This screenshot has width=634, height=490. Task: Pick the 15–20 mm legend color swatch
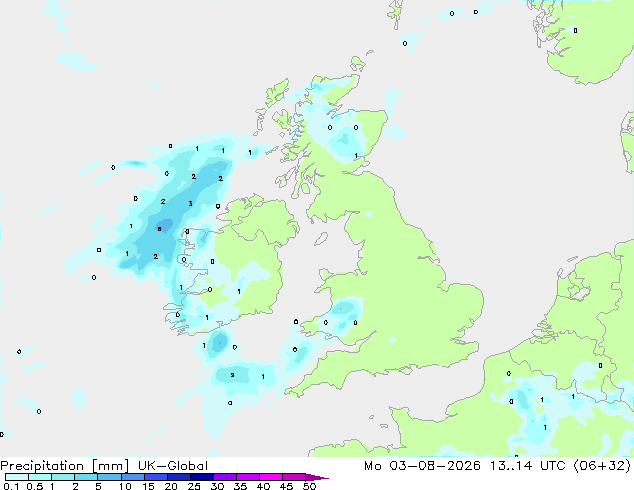tap(155, 477)
